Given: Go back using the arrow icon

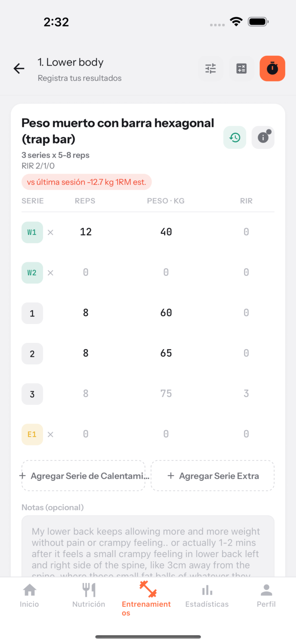Looking at the screenshot, I should [19, 69].
